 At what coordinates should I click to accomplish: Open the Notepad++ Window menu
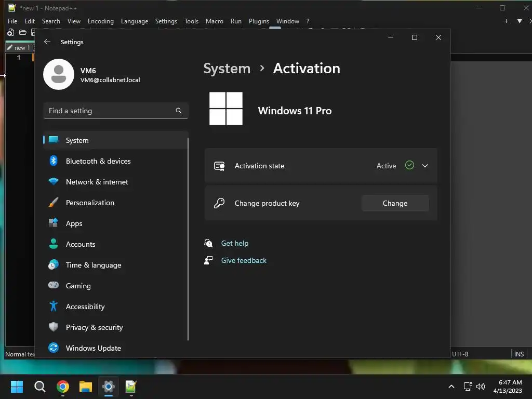point(288,21)
